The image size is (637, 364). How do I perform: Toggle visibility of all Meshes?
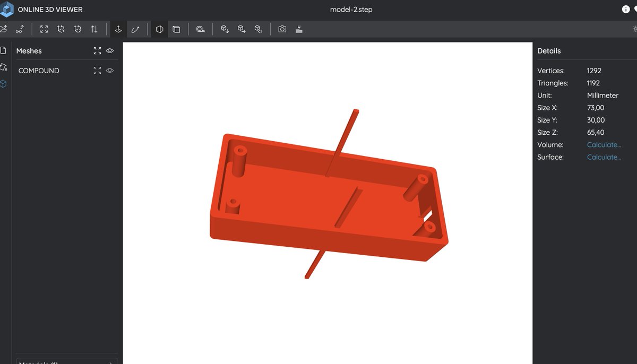click(110, 50)
